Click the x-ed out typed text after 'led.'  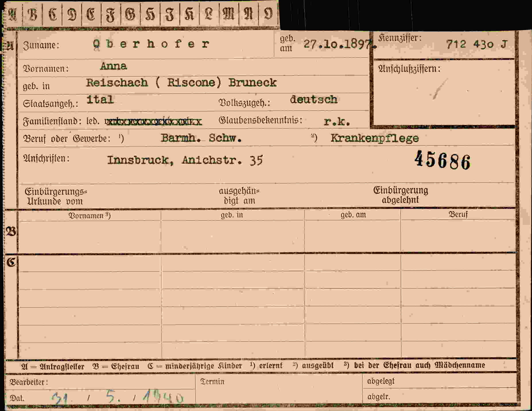click(x=153, y=122)
